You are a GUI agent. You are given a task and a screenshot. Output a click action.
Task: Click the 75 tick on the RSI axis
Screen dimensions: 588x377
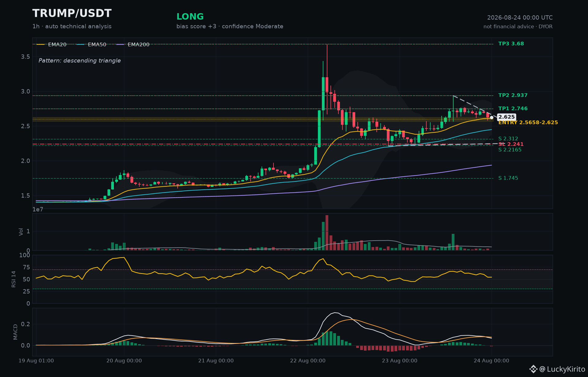[x=27, y=267]
